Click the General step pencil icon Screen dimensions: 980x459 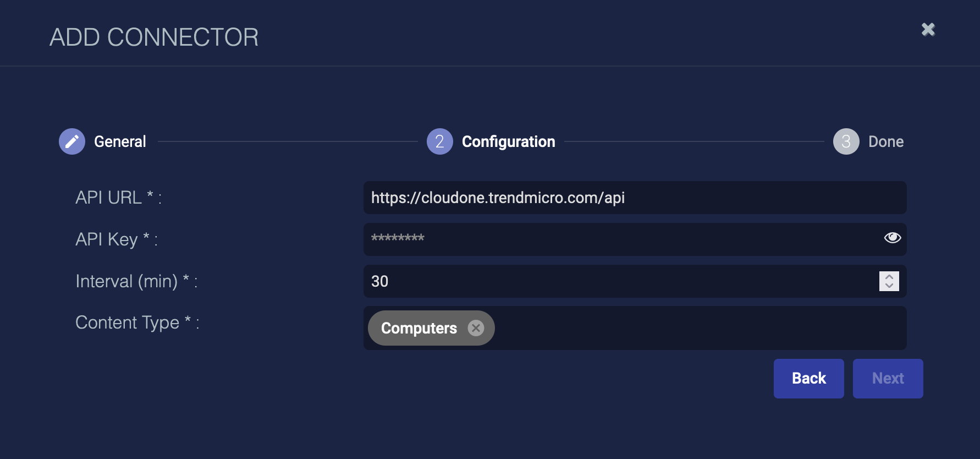(72, 141)
